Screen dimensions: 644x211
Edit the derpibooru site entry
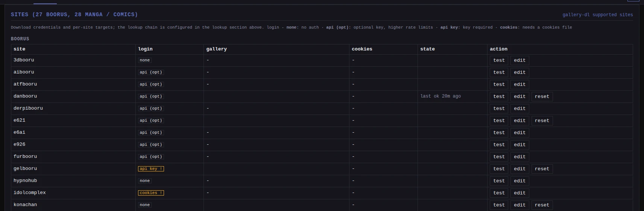(x=519, y=109)
